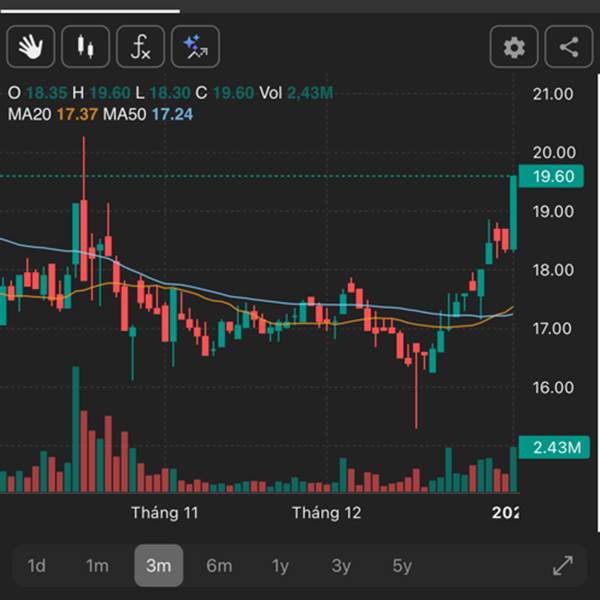Click the latest green volume bar
Image resolution: width=600 pixels, height=600 pixels.
[514, 470]
